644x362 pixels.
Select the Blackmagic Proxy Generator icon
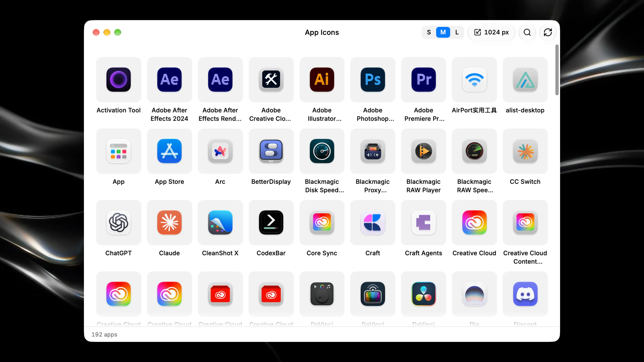[x=373, y=151]
